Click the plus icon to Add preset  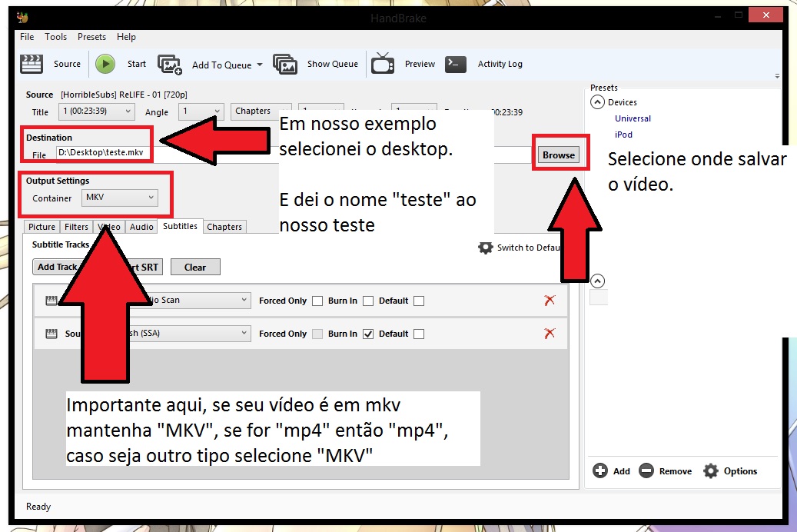[599, 470]
